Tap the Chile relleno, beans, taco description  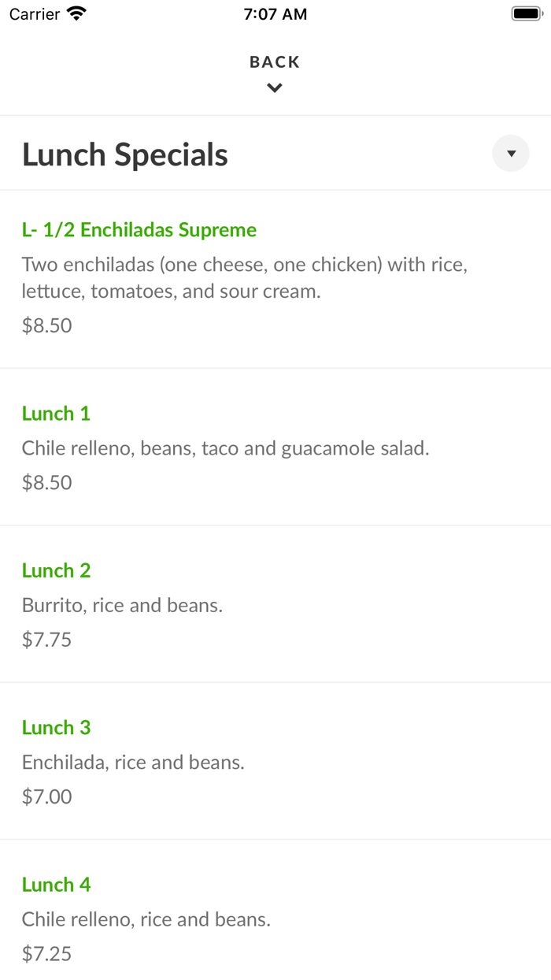(225, 448)
